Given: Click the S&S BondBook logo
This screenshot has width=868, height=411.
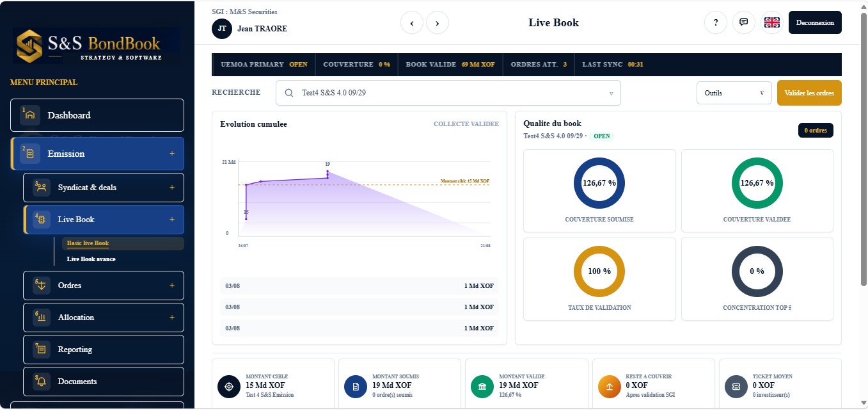Looking at the screenshot, I should pos(97,44).
